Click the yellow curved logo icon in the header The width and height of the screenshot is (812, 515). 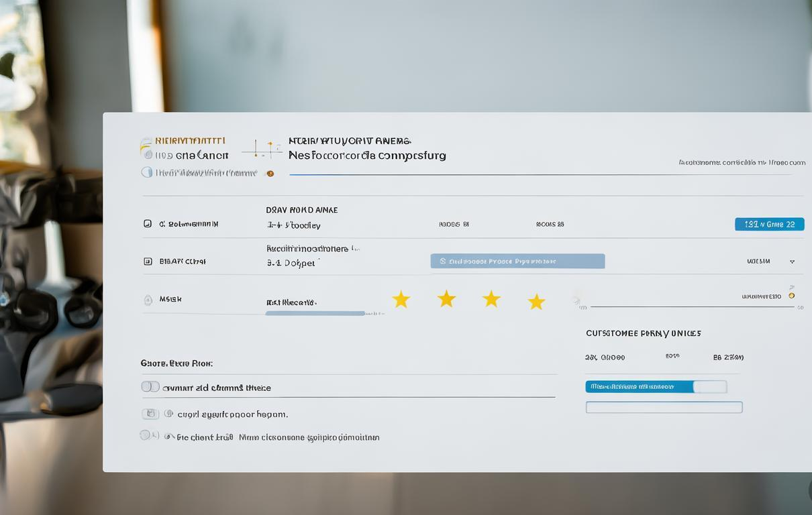tap(144, 148)
